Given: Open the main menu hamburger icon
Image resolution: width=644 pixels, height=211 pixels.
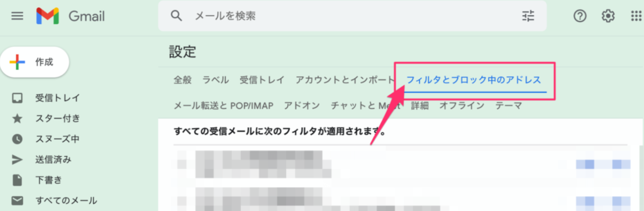Looking at the screenshot, I should pyautogui.click(x=17, y=16).
